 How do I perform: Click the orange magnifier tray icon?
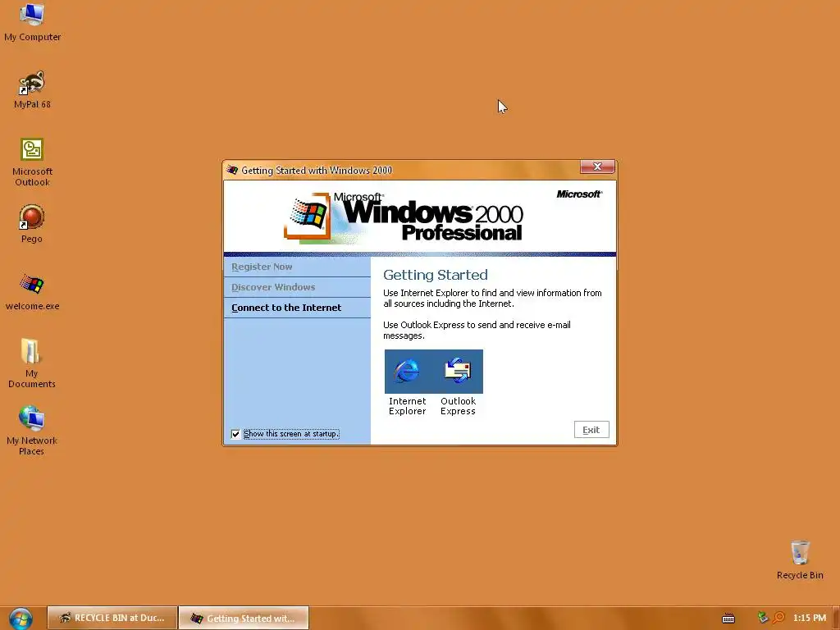click(778, 618)
